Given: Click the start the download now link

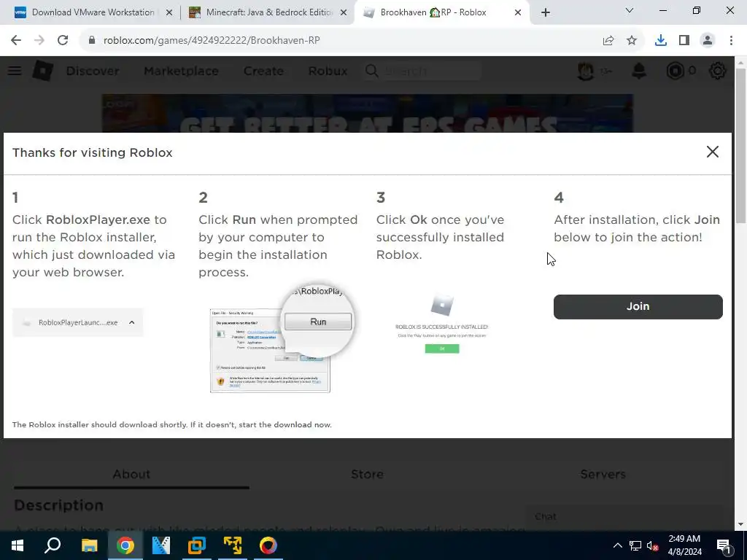Looking at the screenshot, I should click(x=285, y=425).
